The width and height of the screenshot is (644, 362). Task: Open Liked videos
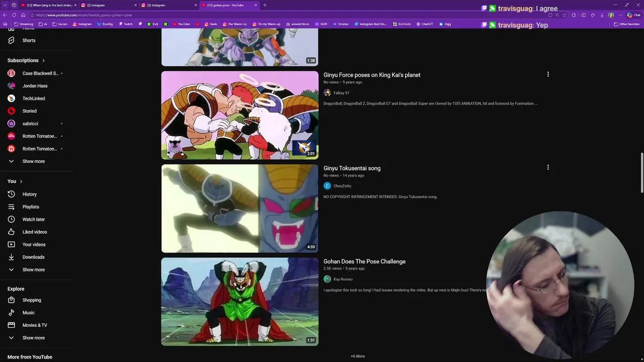tap(34, 232)
